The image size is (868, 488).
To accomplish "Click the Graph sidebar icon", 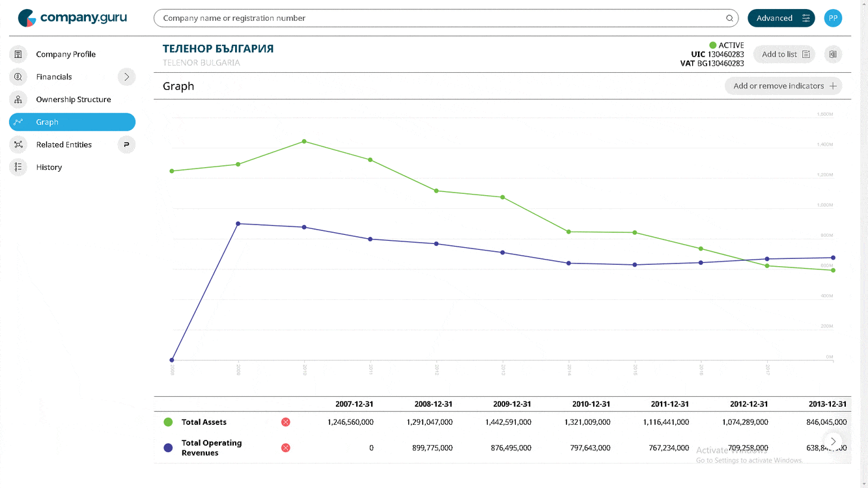I will [18, 122].
